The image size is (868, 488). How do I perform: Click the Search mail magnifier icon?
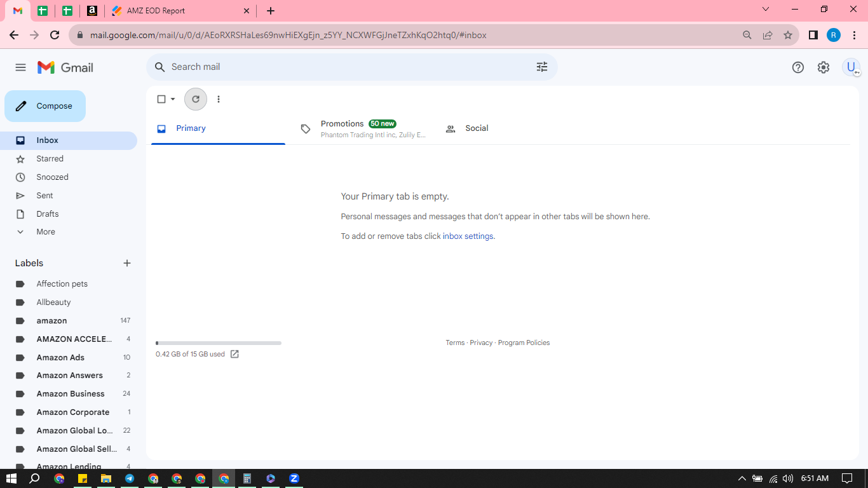(160, 67)
